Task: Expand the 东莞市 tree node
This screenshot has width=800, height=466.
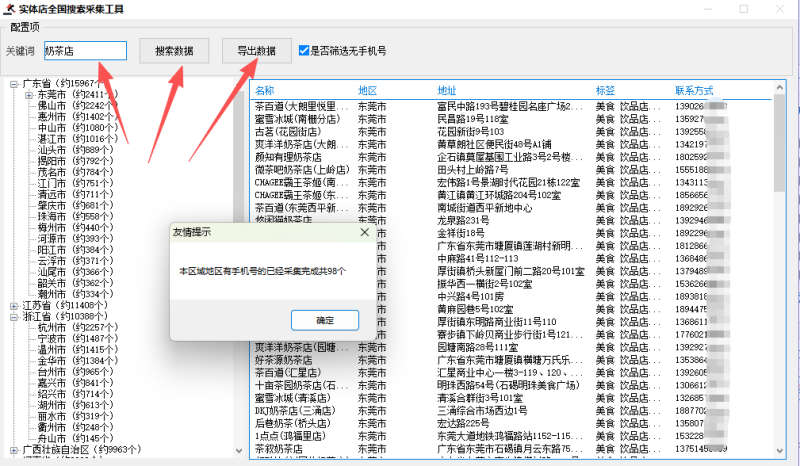Action: [x=29, y=95]
